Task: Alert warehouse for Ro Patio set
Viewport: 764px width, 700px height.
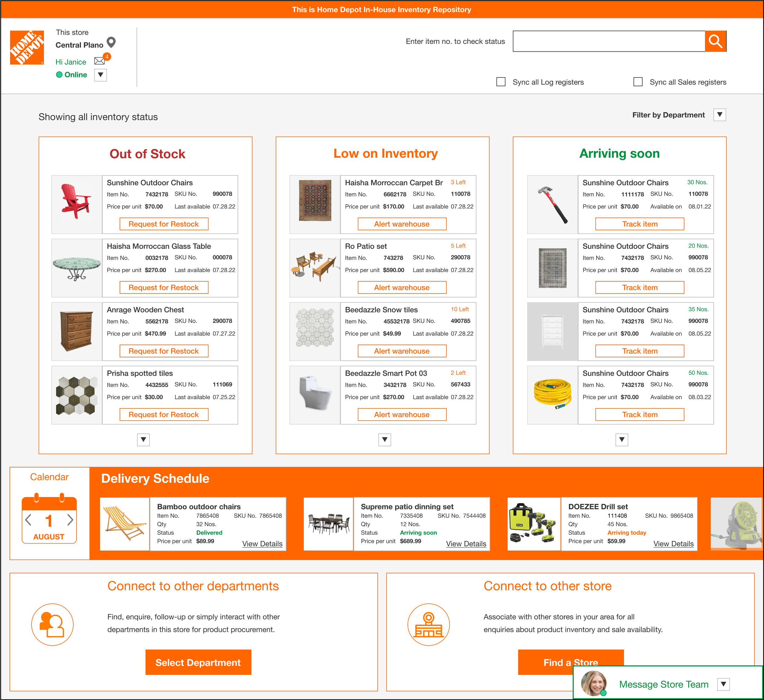Action: [x=402, y=287]
